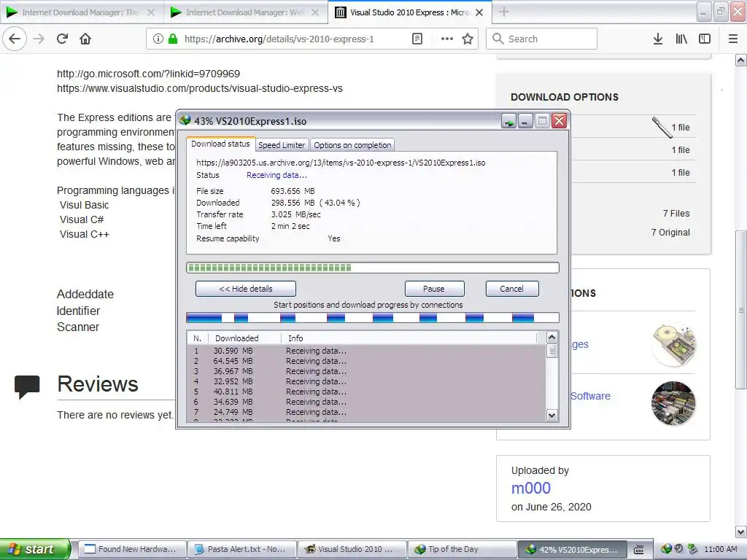This screenshot has height=560, width=747.
Task: Select connection row 7 with 24.749 MB
Action: (x=366, y=412)
